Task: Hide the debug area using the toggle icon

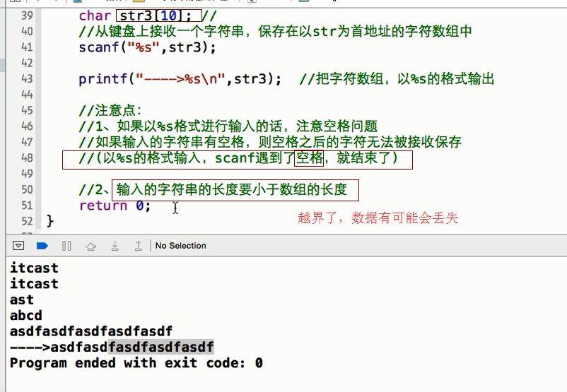Action: 18,246
